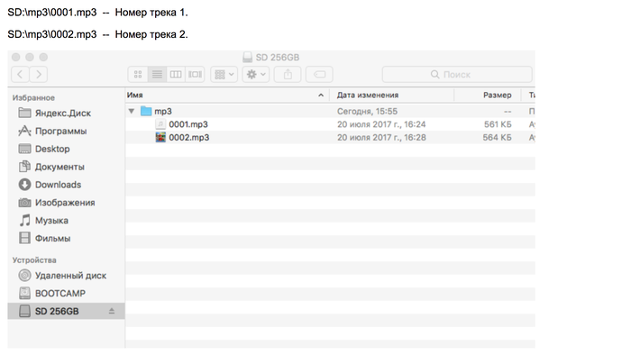
Task: Click the Edit Tags toolbar button
Action: 322,74
